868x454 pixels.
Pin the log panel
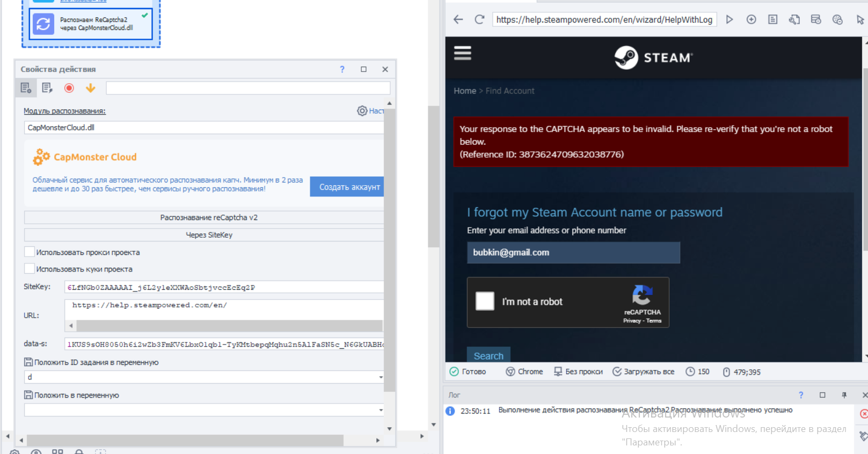coord(844,395)
